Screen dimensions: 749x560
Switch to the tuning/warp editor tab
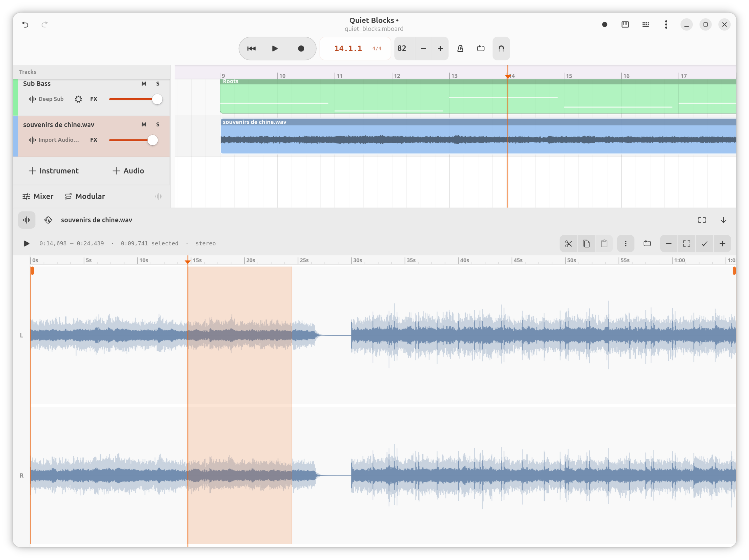tap(48, 220)
